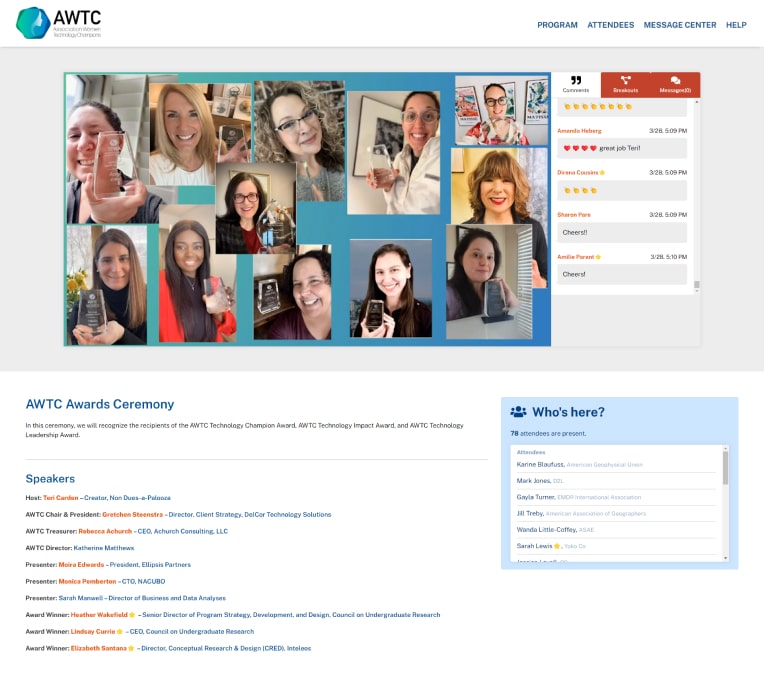Click star icon beside Lindsay Currie
The height and width of the screenshot is (682, 764).
pos(119,632)
